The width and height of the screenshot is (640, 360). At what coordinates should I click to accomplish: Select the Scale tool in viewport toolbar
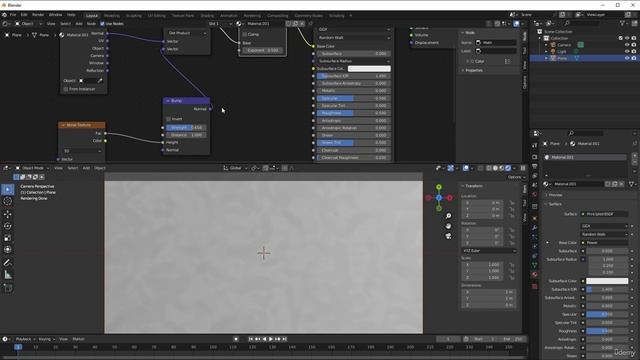[8, 238]
